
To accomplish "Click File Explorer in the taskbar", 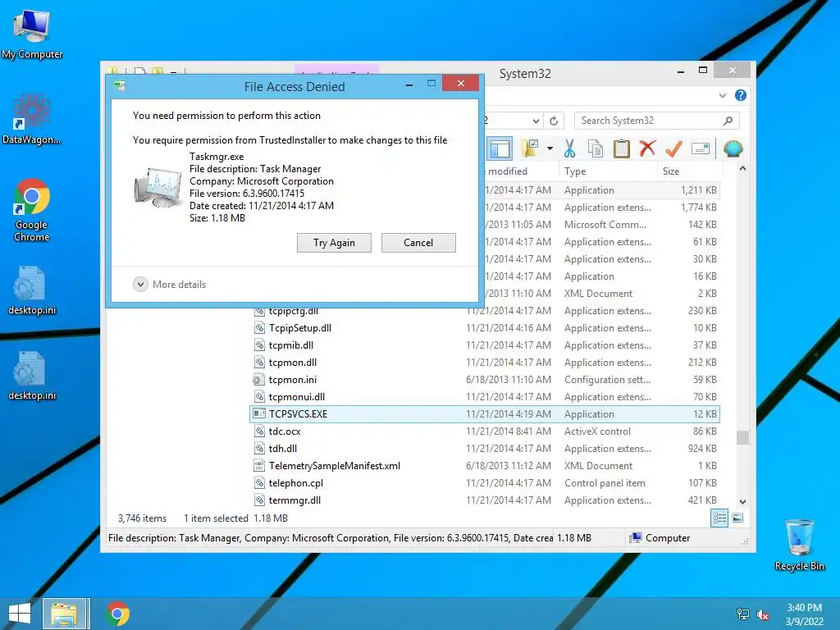I will pyautogui.click(x=64, y=614).
